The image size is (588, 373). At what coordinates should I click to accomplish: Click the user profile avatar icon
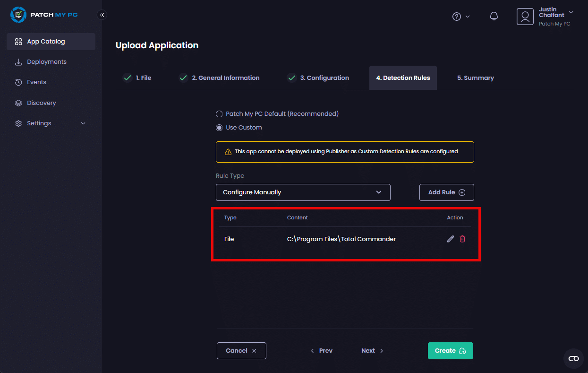pos(525,17)
